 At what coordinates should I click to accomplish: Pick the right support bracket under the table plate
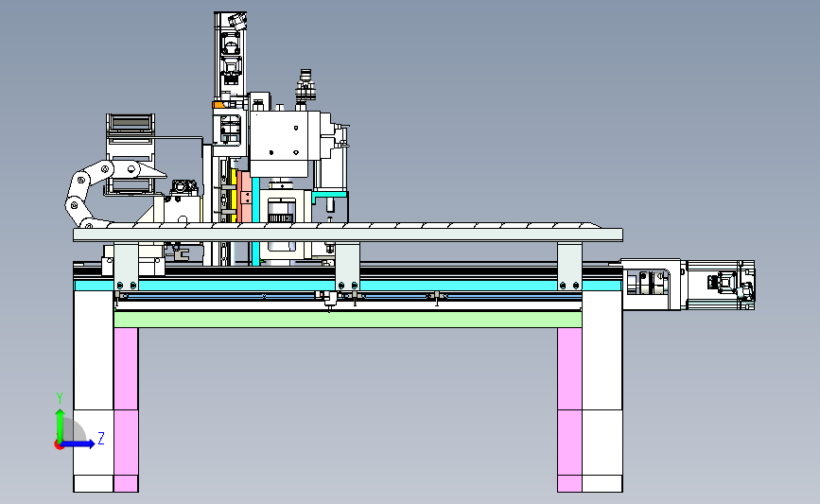569,267
